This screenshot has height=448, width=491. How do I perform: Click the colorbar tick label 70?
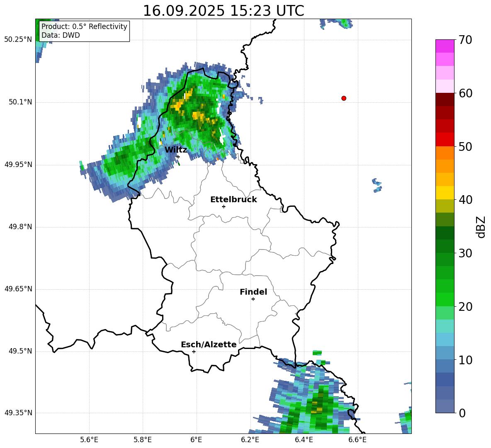pos(465,40)
